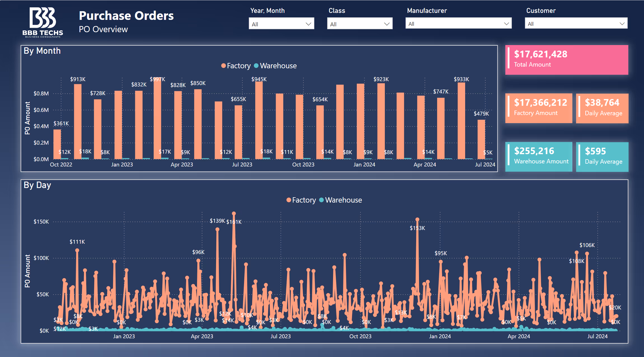This screenshot has width=644, height=357.
Task: Click Warehouse legend dot in By Month chart
Action: (x=256, y=66)
